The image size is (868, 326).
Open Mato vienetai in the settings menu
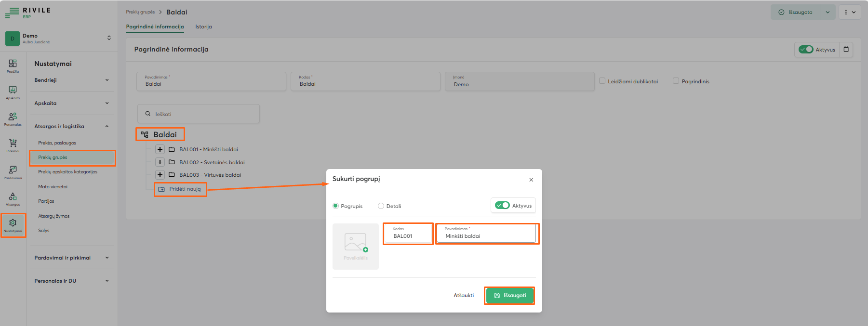click(x=53, y=187)
